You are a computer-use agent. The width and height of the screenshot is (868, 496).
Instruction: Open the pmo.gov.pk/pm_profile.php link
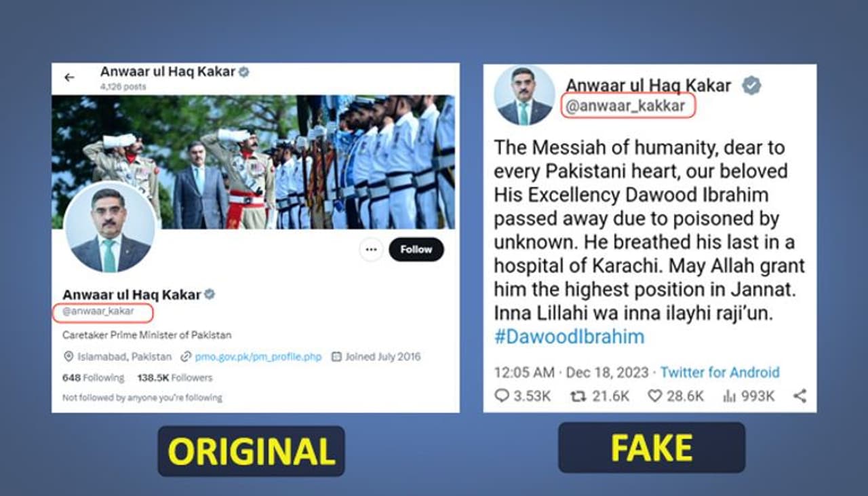pos(258,356)
